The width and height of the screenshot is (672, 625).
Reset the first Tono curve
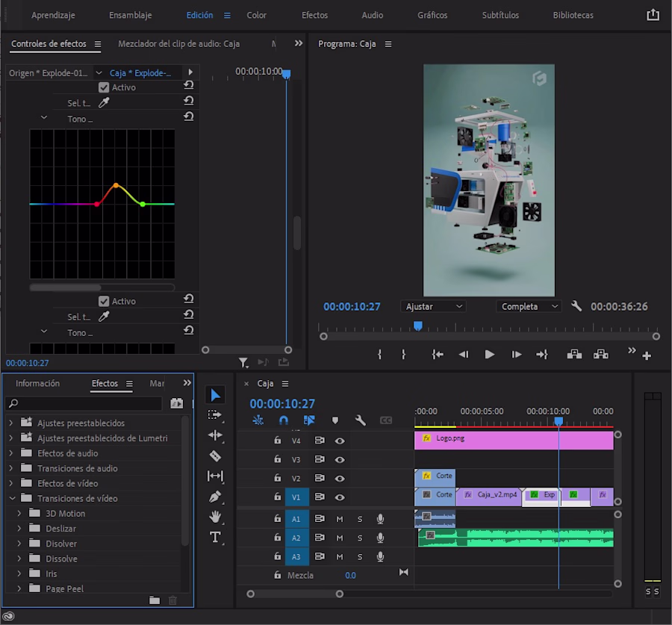pyautogui.click(x=189, y=116)
